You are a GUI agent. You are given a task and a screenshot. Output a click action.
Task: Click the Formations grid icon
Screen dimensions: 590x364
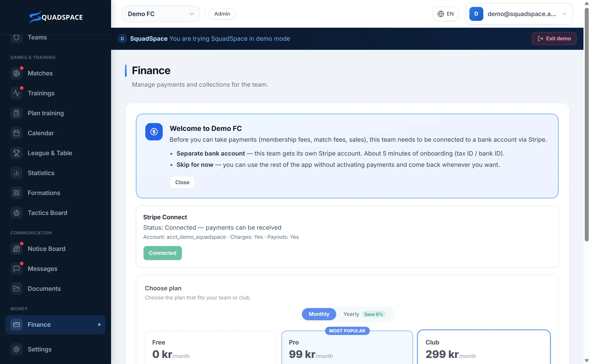point(17,193)
